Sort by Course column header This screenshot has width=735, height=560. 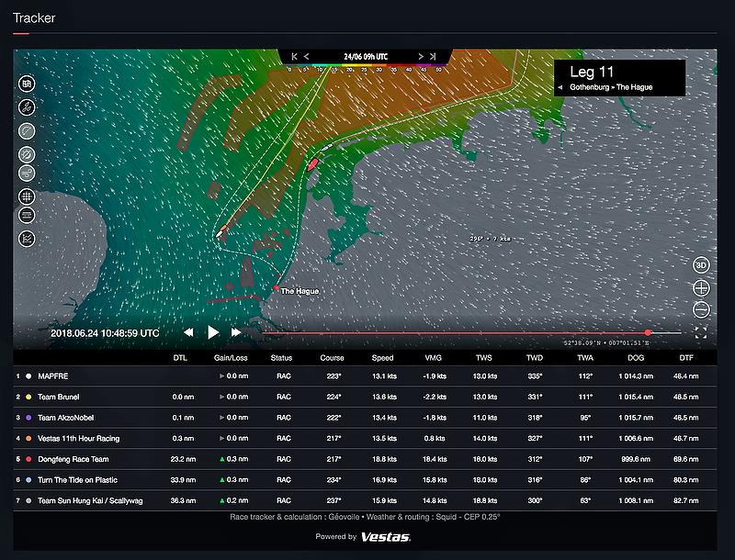pyautogui.click(x=332, y=358)
